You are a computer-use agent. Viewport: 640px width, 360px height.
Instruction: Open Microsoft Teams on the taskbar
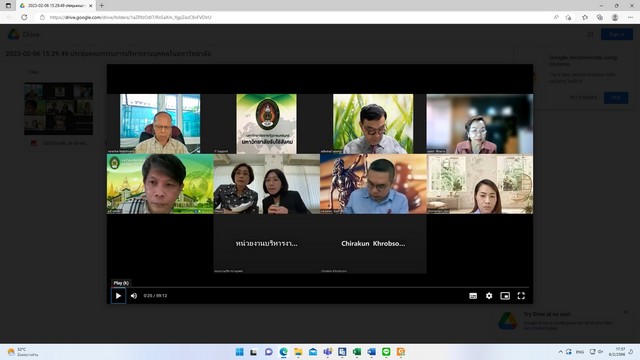(327, 352)
